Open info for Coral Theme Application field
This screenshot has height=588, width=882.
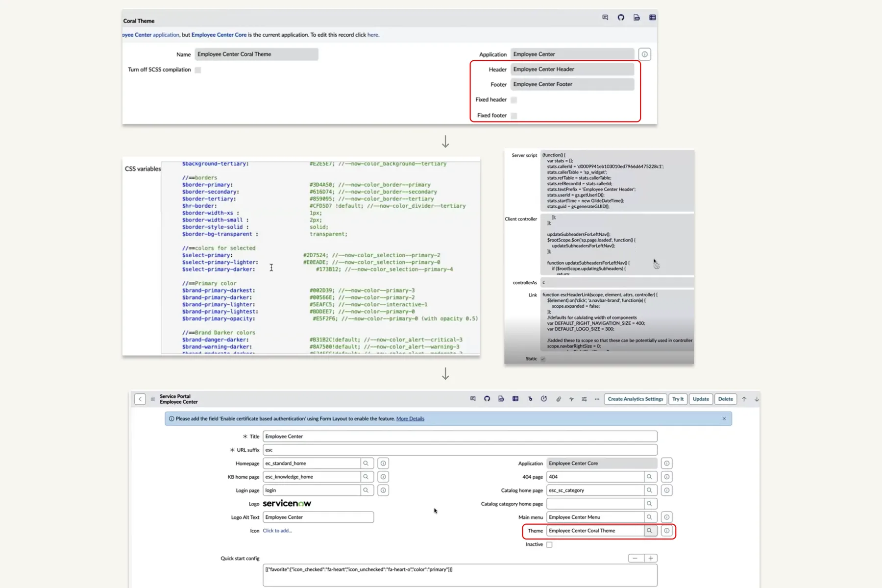645,54
